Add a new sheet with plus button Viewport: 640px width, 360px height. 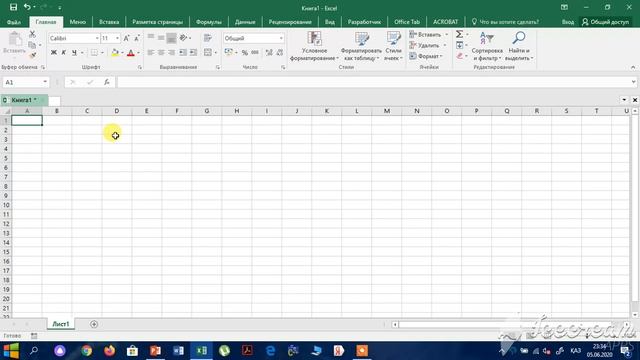click(94, 324)
